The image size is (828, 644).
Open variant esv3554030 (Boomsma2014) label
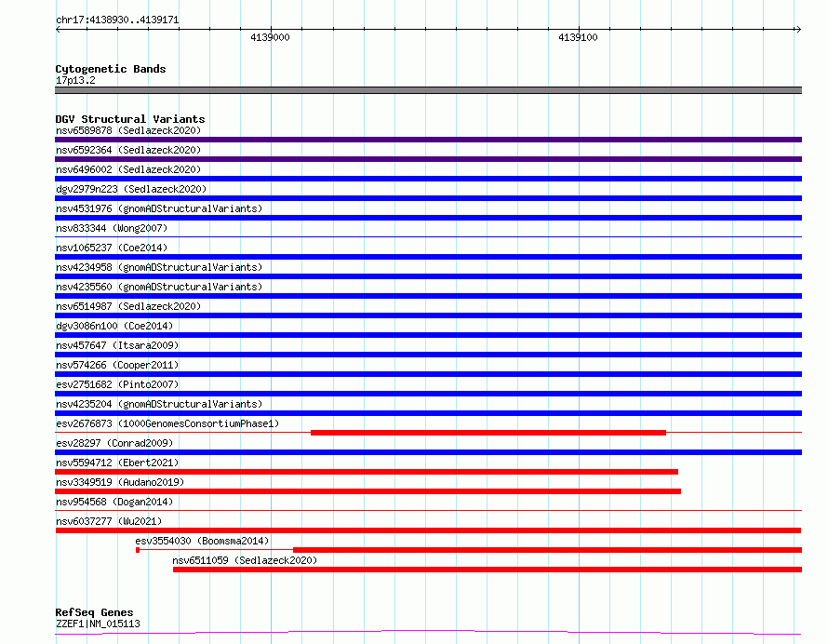[x=202, y=541]
